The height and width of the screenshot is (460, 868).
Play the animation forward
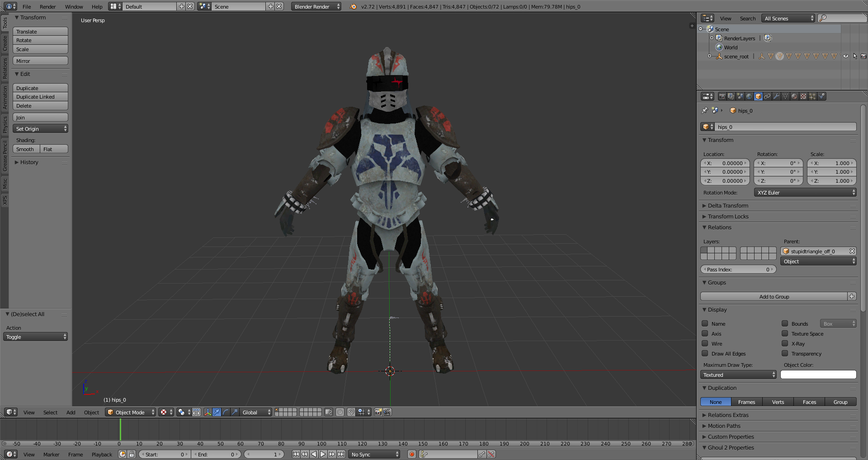[x=323, y=454]
